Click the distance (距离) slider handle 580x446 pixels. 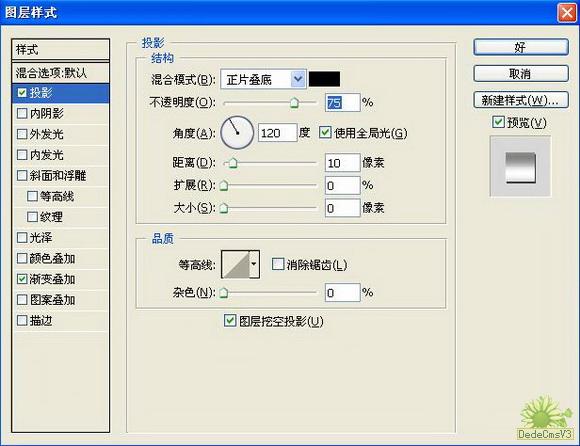233,162
